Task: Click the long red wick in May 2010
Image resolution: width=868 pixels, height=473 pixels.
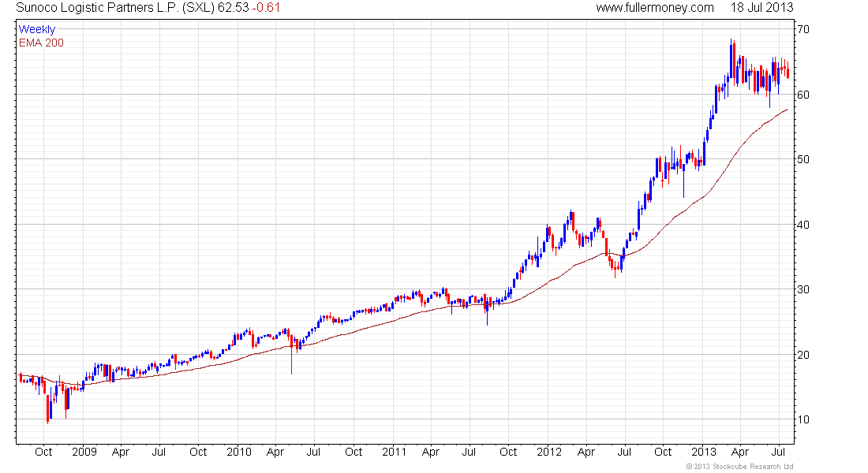Action: (292, 354)
